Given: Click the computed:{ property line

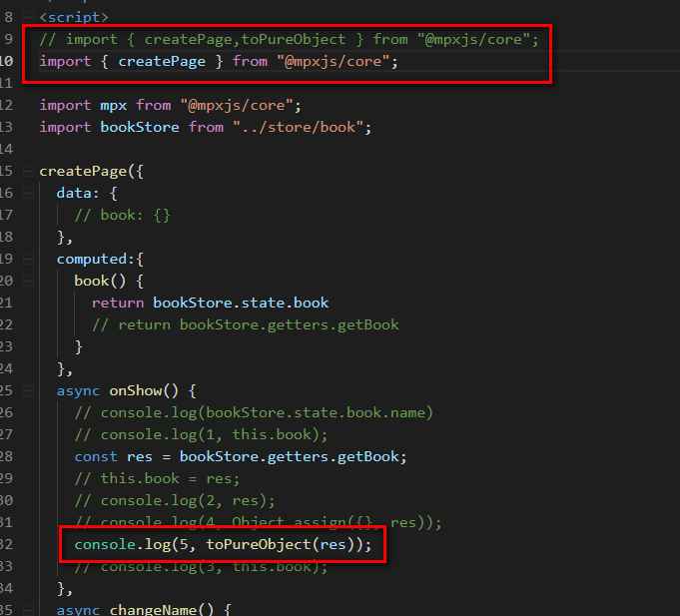Looking at the screenshot, I should [x=100, y=260].
